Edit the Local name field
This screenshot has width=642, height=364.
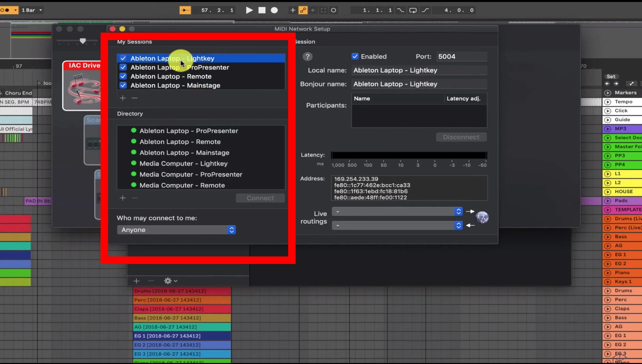click(x=419, y=70)
